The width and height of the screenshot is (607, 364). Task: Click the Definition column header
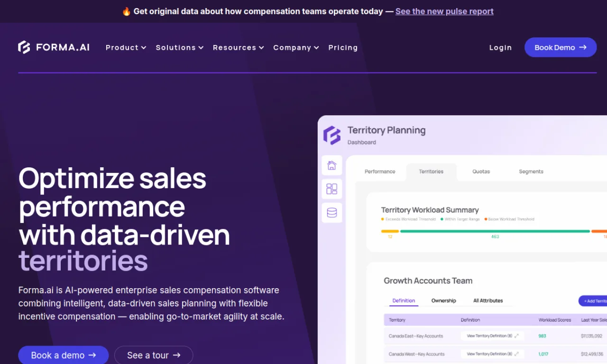pyautogui.click(x=470, y=320)
